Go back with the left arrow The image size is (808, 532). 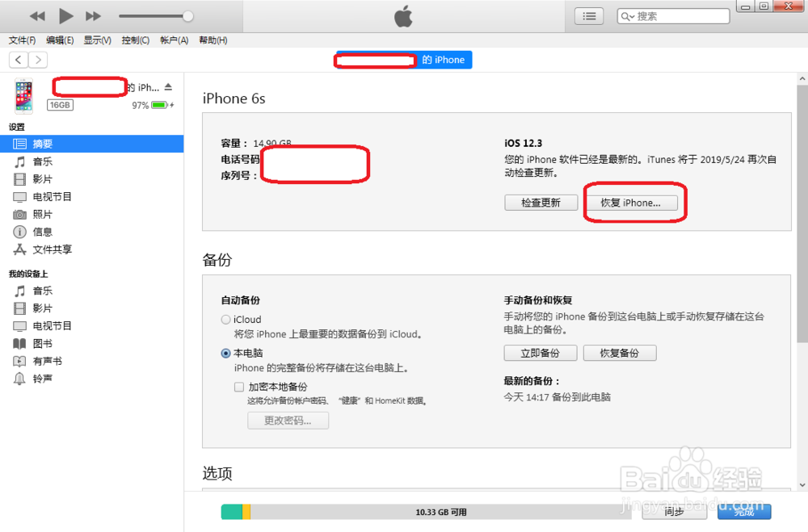[x=19, y=60]
